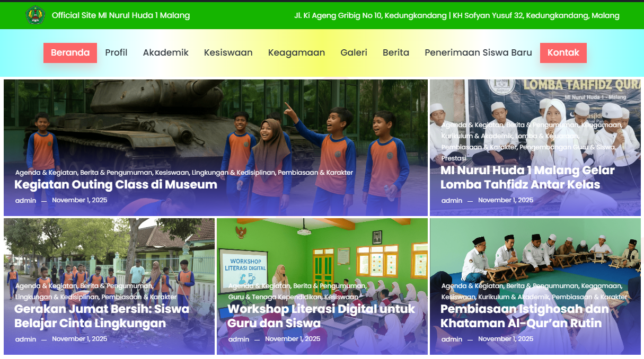
Task: Read the Lomba Tahfidz Antar Kelas article
Action: pyautogui.click(x=527, y=177)
